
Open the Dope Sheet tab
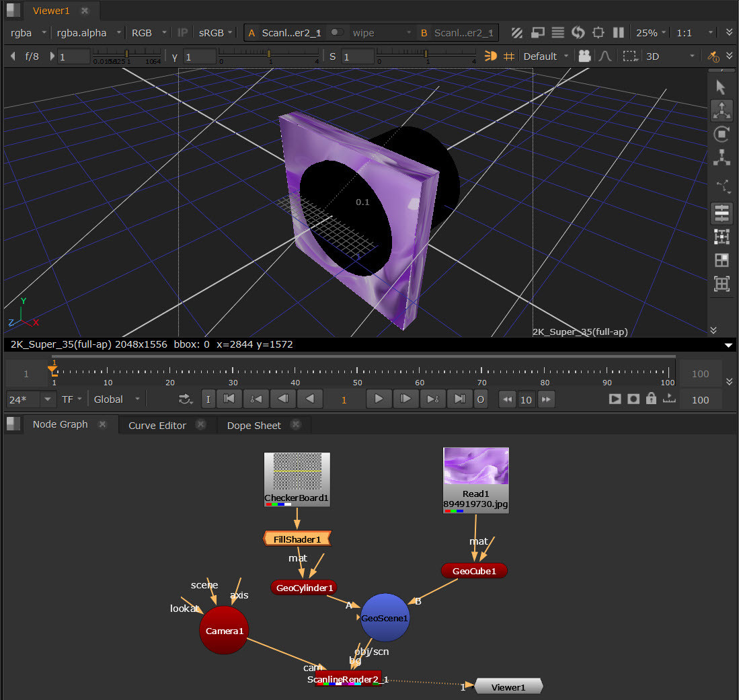[254, 425]
